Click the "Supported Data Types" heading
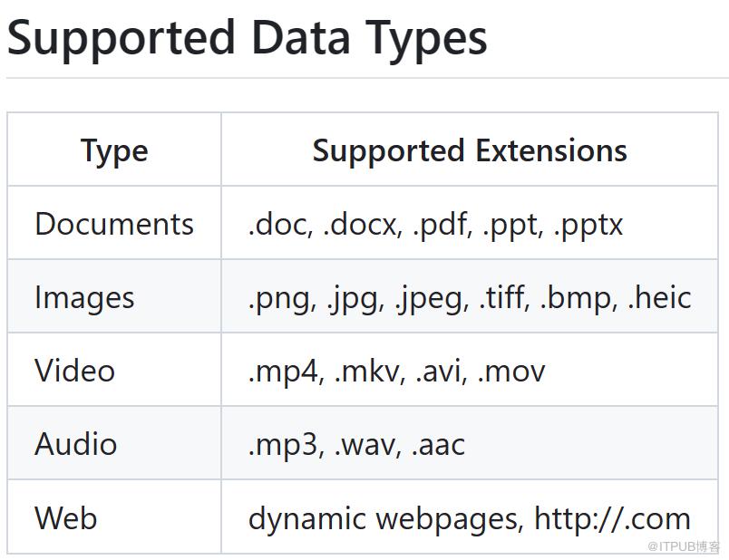This screenshot has height=560, width=729. pos(247,38)
